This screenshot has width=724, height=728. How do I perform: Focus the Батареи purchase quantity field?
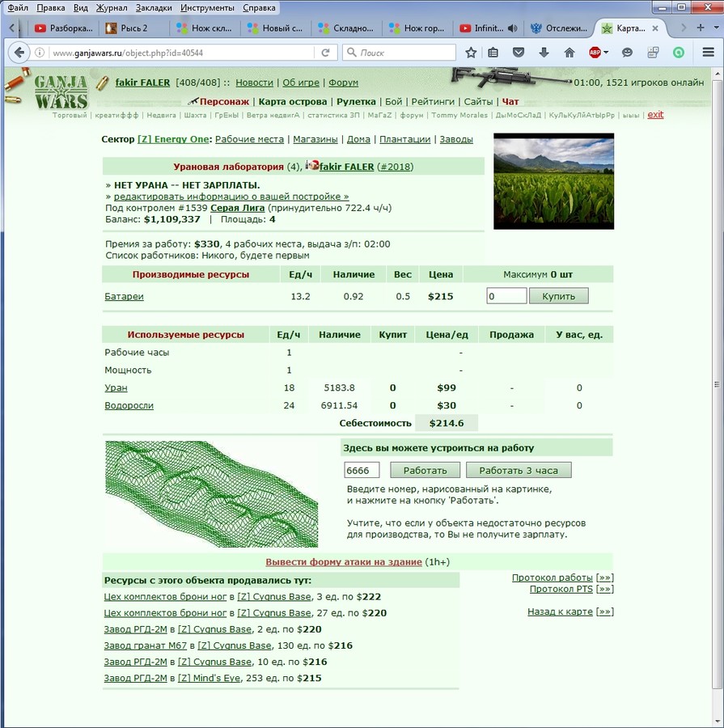click(x=506, y=296)
